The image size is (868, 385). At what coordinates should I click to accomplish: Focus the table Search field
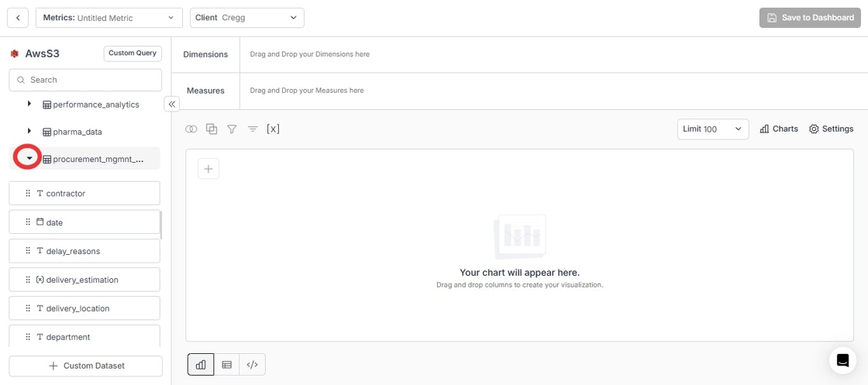click(85, 80)
